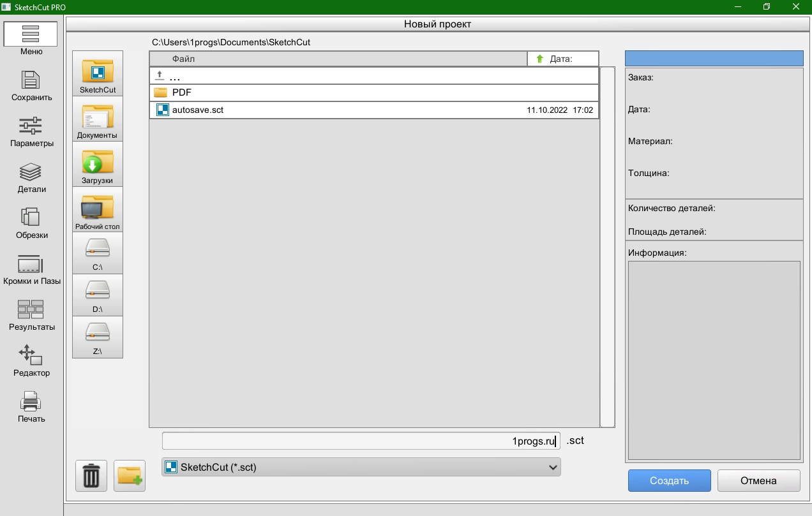Minimize the SketchCut PRO window

click(x=737, y=6)
